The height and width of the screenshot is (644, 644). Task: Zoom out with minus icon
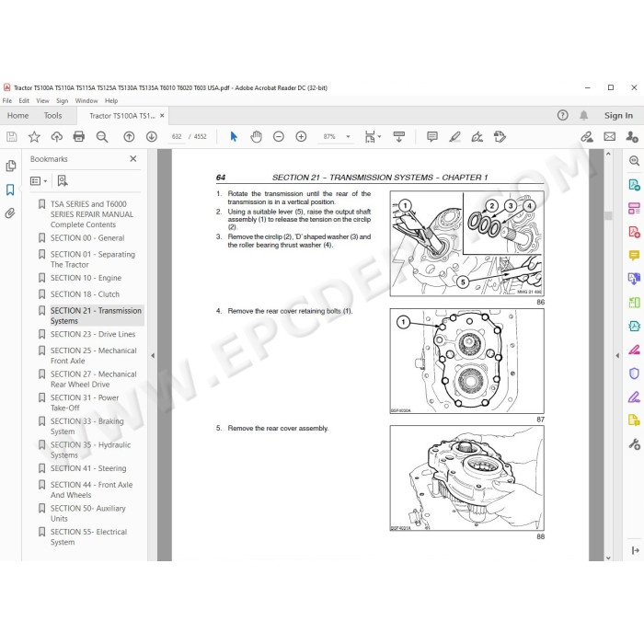(279, 137)
